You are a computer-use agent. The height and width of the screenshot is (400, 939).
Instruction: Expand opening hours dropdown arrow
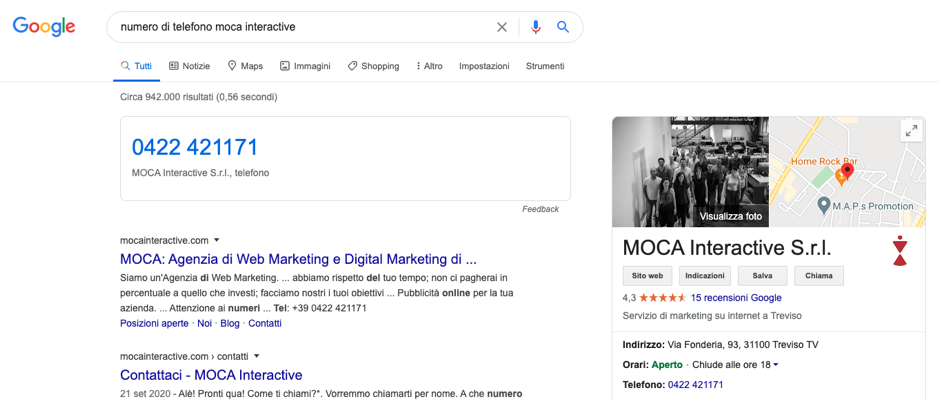pyautogui.click(x=776, y=365)
